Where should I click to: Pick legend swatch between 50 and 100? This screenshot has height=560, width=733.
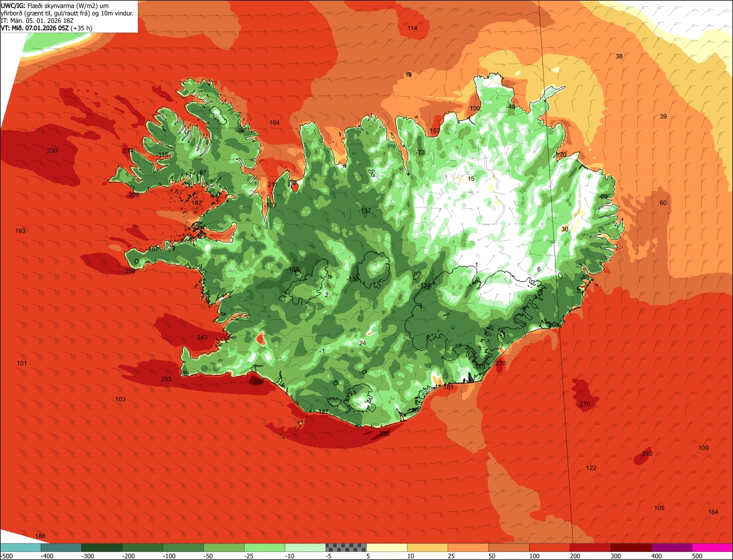point(509,547)
